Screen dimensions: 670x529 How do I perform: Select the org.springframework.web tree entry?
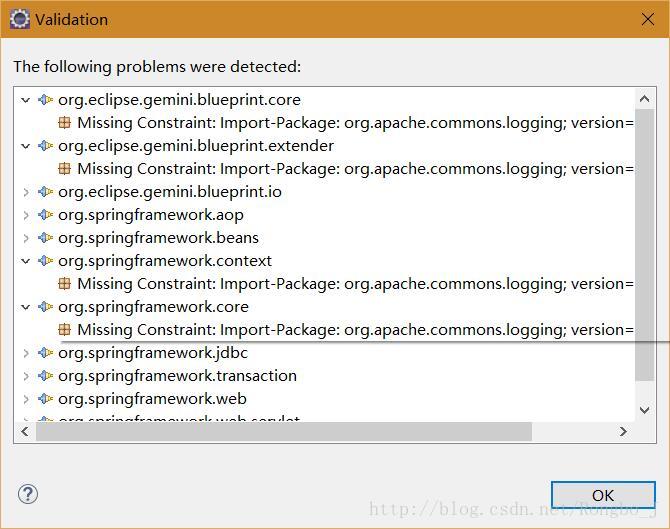click(x=152, y=399)
